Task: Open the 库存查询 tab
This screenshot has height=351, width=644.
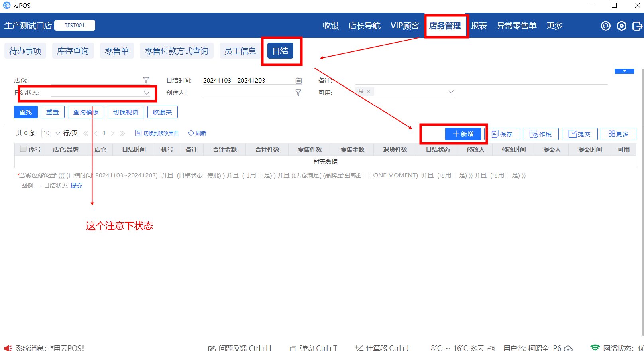Action: [73, 51]
